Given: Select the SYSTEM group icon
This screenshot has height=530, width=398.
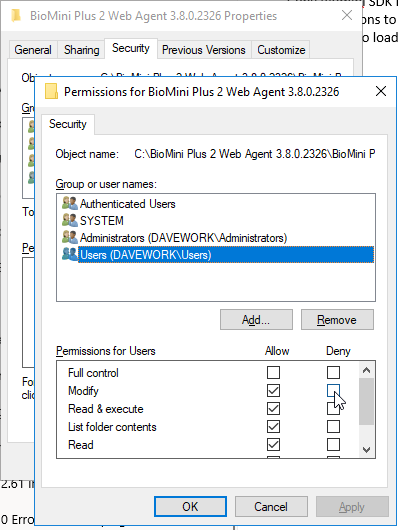Looking at the screenshot, I should point(70,220).
